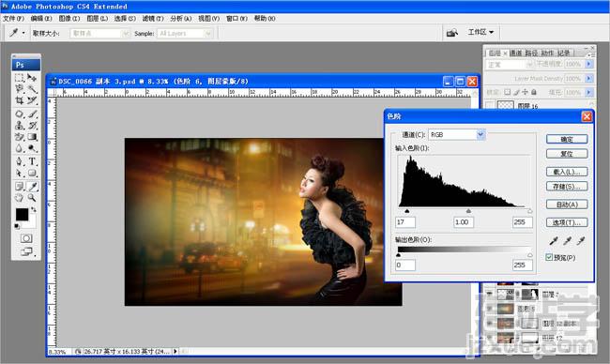Click the 自动(A) auto button
610x364 pixels.
567,205
